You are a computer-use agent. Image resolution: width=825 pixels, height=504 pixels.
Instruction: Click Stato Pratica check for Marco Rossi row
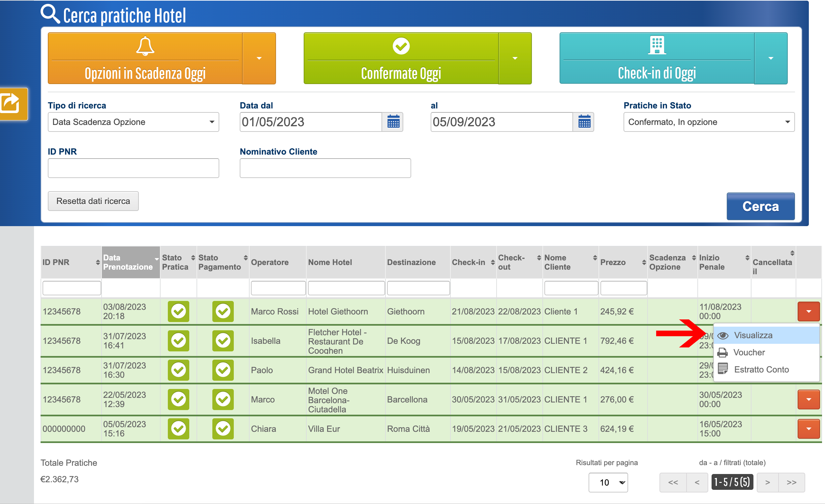point(178,311)
